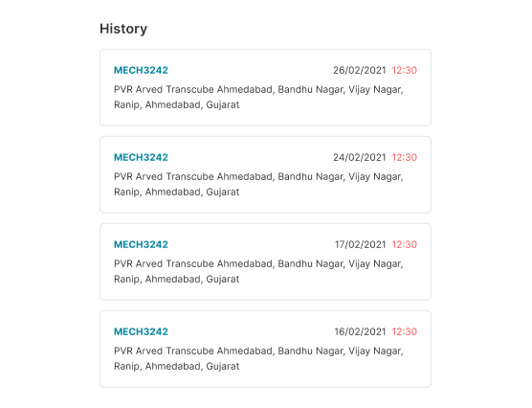
Task: Select the 17/02/2021 date text
Action: click(x=361, y=244)
